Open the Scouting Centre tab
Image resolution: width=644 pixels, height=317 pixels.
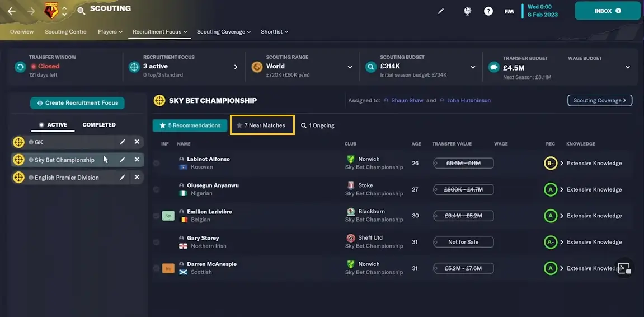(x=65, y=32)
